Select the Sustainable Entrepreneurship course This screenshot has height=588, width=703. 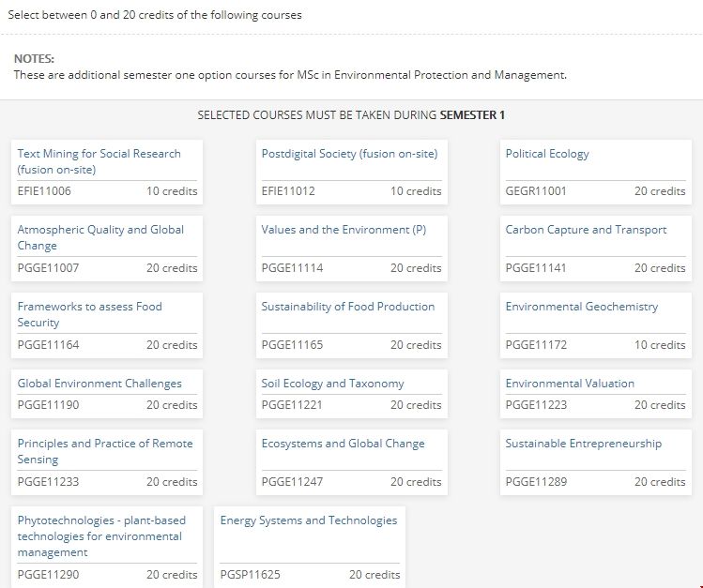point(583,444)
